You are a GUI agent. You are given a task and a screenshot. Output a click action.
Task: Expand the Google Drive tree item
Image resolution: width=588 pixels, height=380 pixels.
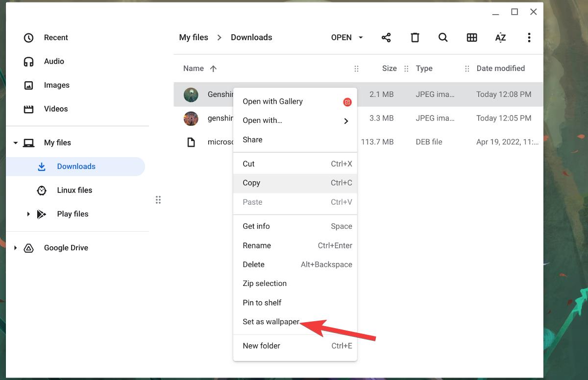pos(15,248)
